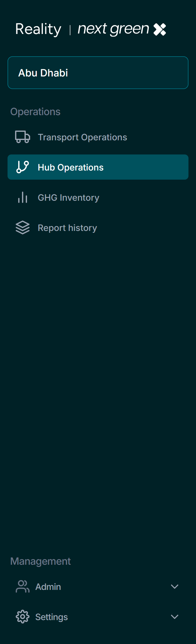The height and width of the screenshot is (644, 196).
Task: Click the Management section heading
Action: (x=41, y=561)
